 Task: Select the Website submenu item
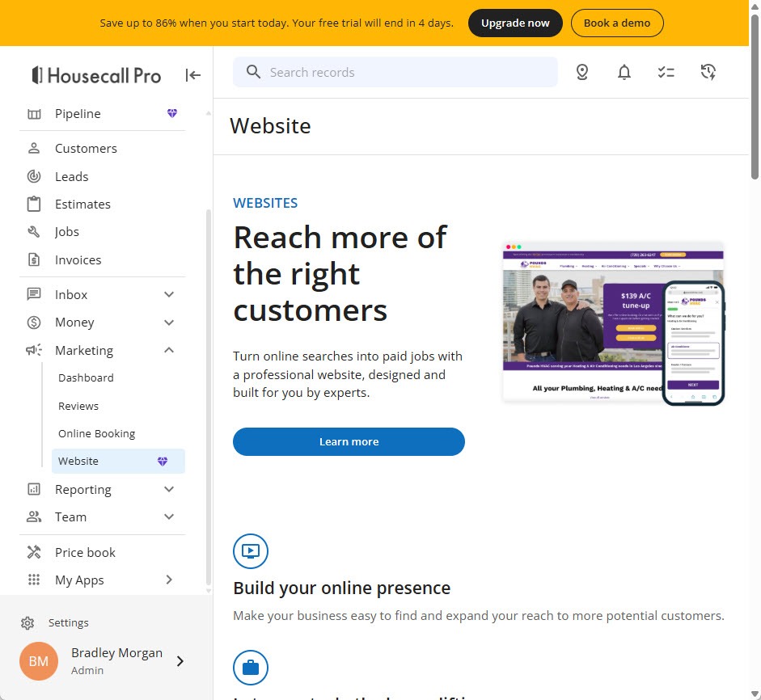click(x=118, y=461)
